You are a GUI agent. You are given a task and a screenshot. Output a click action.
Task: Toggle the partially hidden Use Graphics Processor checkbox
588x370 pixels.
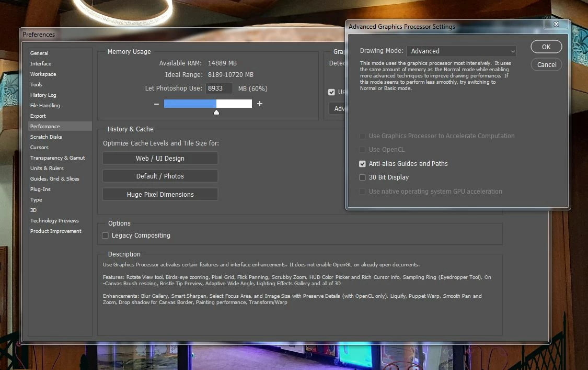[331, 92]
